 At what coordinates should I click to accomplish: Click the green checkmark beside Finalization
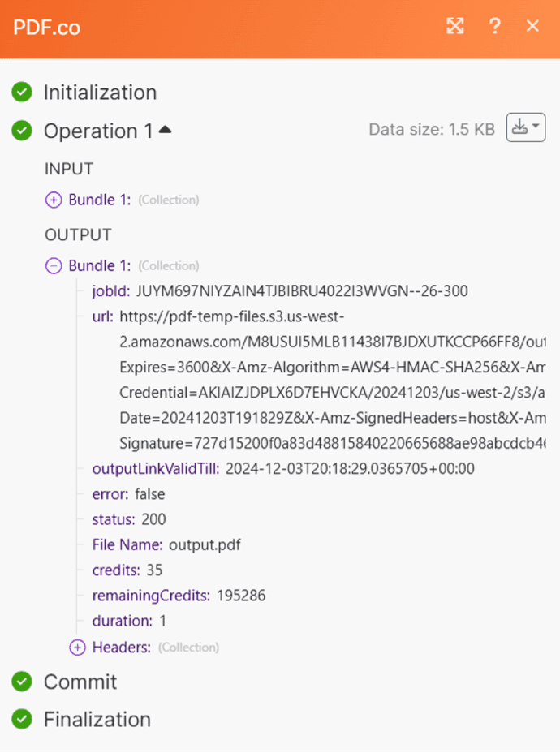click(22, 719)
